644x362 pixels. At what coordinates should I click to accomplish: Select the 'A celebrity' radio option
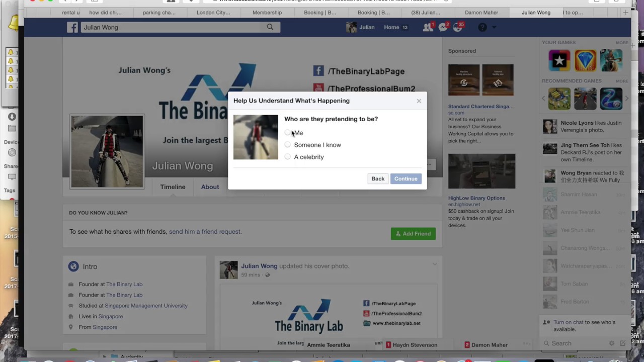pyautogui.click(x=287, y=157)
